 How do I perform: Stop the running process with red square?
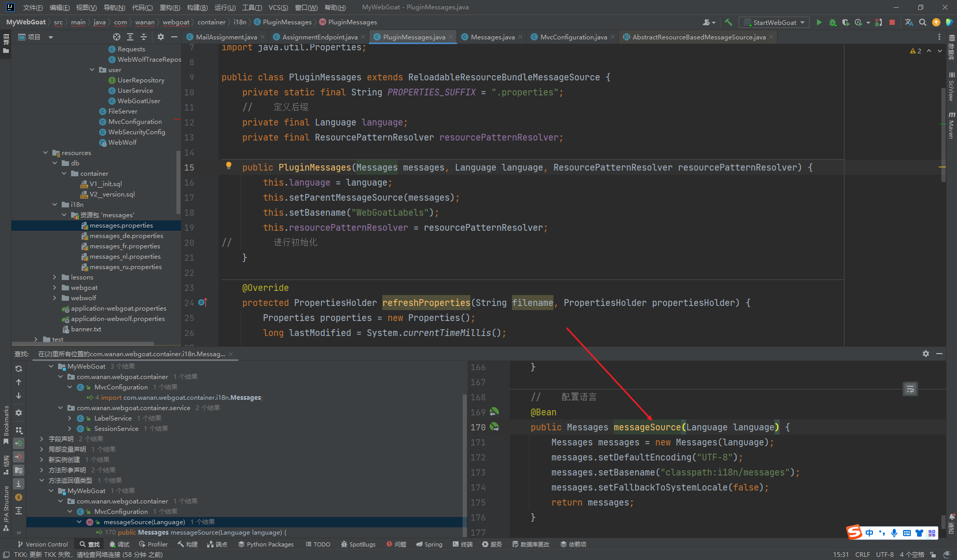(x=892, y=22)
